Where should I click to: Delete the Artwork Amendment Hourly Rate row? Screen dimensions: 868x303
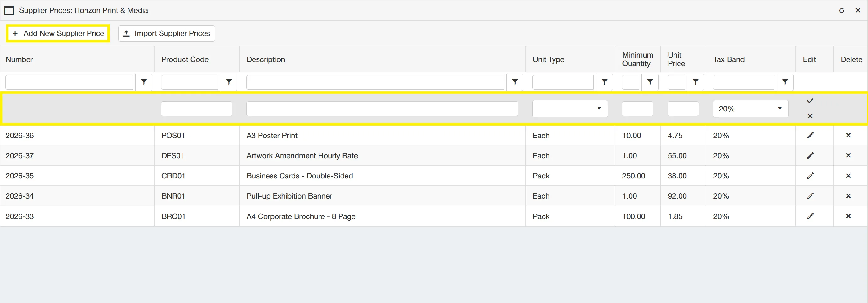[849, 155]
